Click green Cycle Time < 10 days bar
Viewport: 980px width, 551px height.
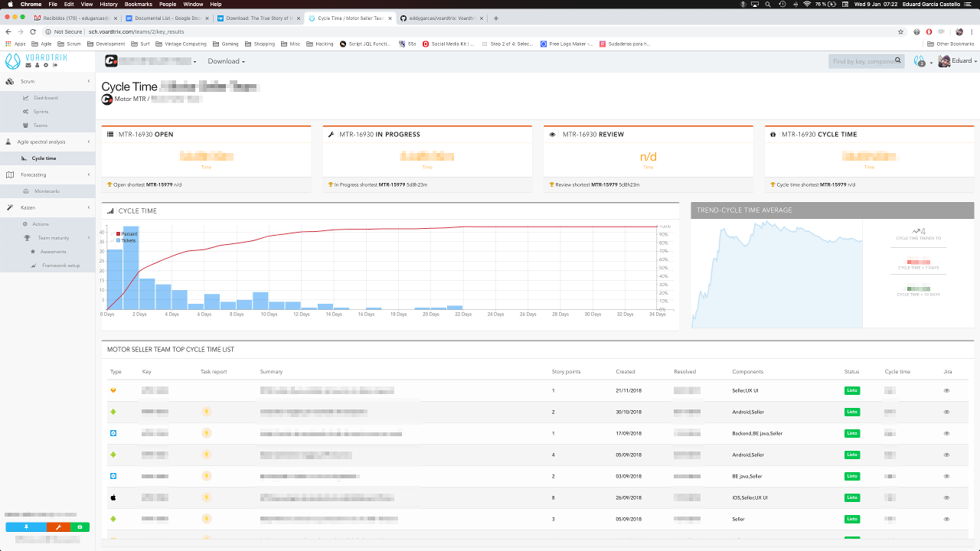(918, 289)
